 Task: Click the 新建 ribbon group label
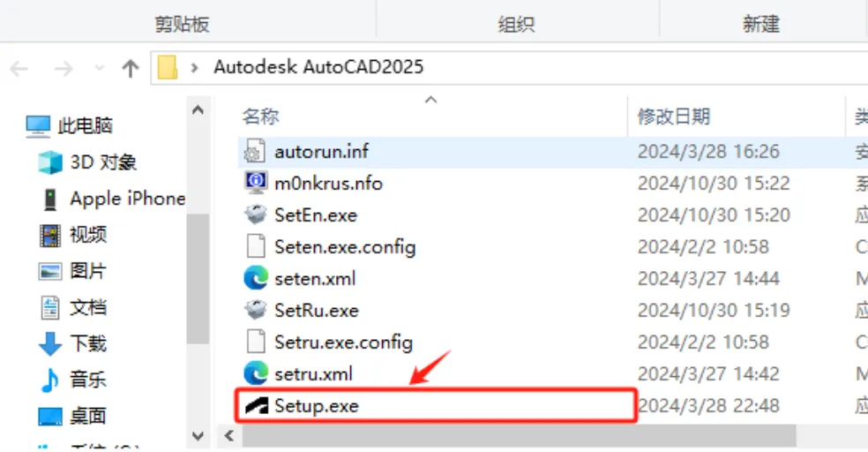coord(761,24)
